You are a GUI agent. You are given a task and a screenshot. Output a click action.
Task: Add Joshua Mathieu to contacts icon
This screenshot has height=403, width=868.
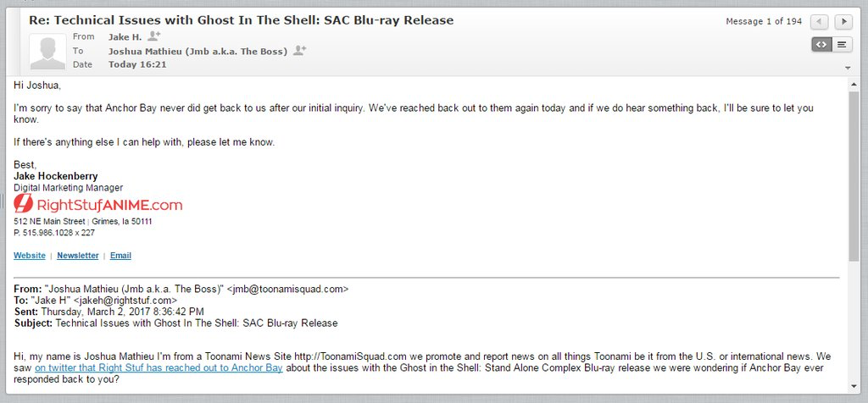click(x=299, y=51)
